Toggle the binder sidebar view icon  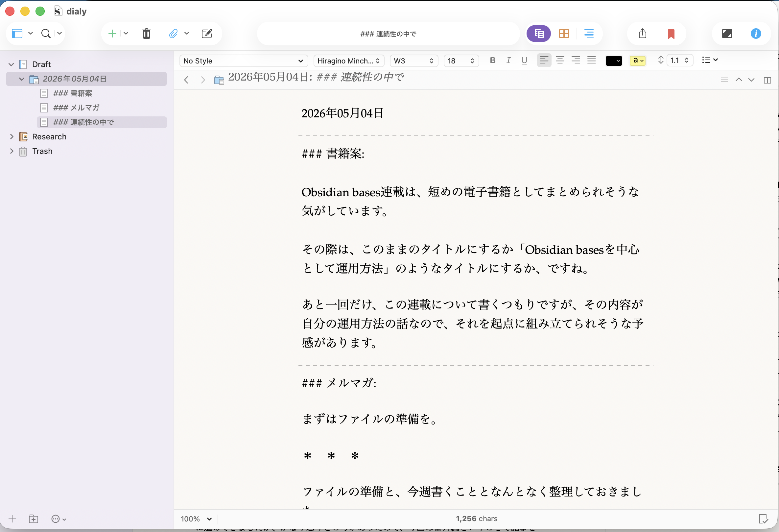17,34
